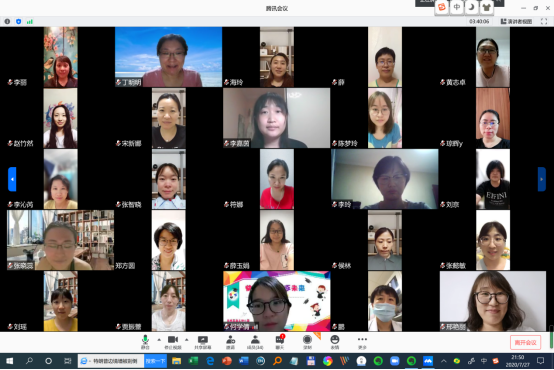Show meeting info icon at top left
This screenshot has width=554, height=370.
tap(7, 22)
